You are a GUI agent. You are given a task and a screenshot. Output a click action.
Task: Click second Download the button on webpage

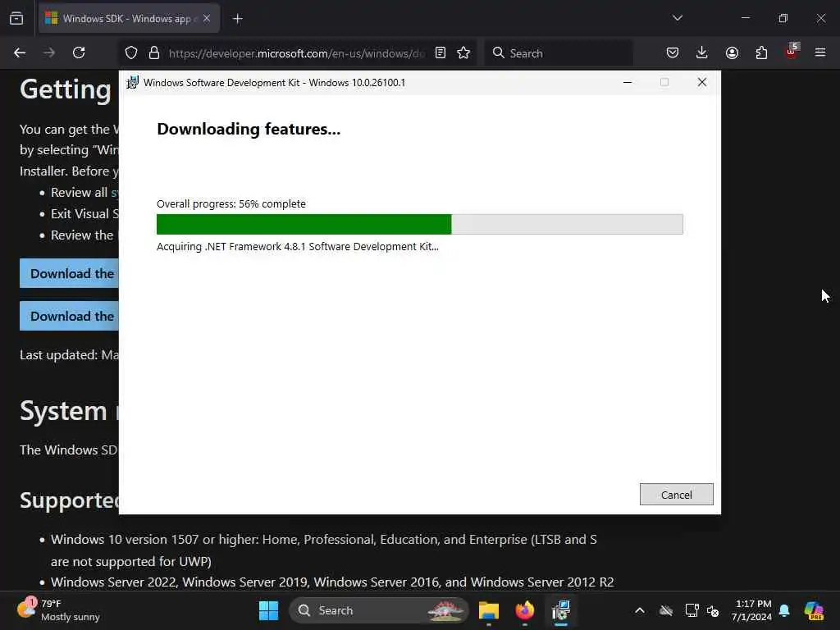[x=69, y=316]
